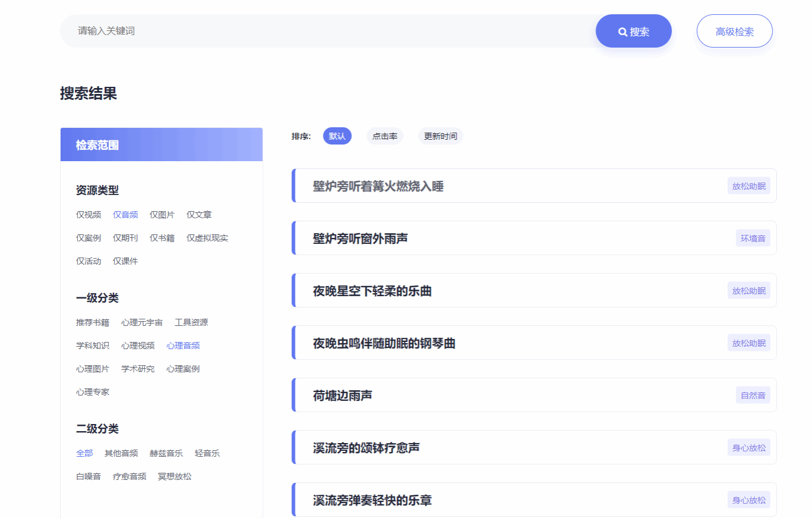Sort results by update time (更新时间)
The width and height of the screenshot is (812, 518).
[x=440, y=136]
